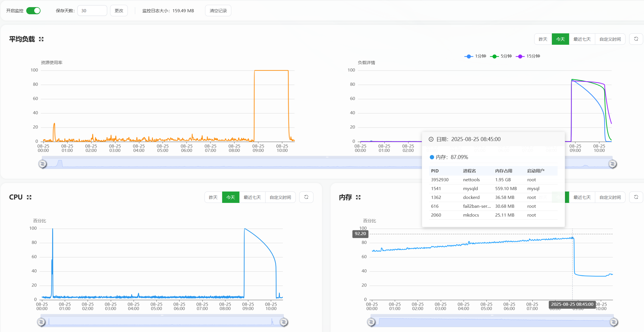Select 昨天 tab in CPU panel
Image resolution: width=644 pixels, height=332 pixels.
213,197
